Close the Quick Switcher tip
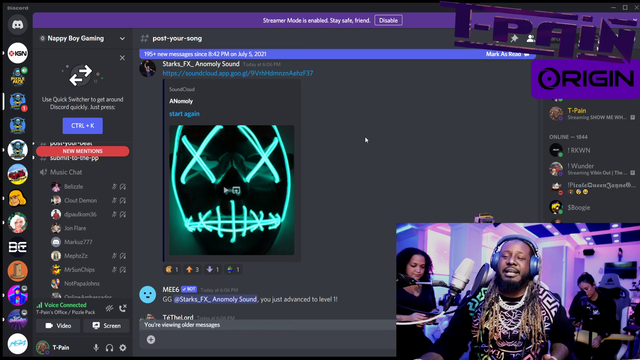Screen dimensions: 640x360 [x=122, y=58]
